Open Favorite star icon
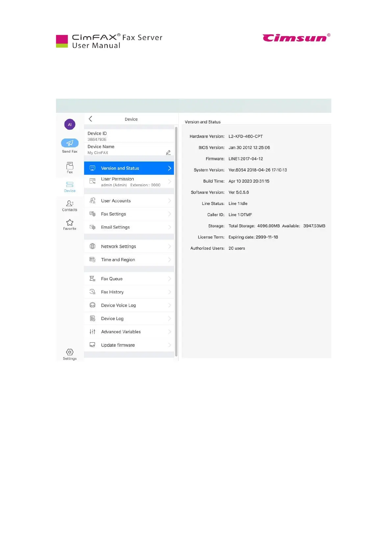The width and height of the screenshot is (392, 554). tap(70, 222)
